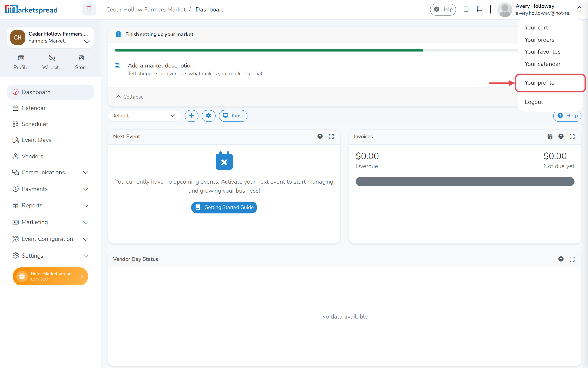
Task: Expand the Settings sidebar menu
Action: point(50,256)
